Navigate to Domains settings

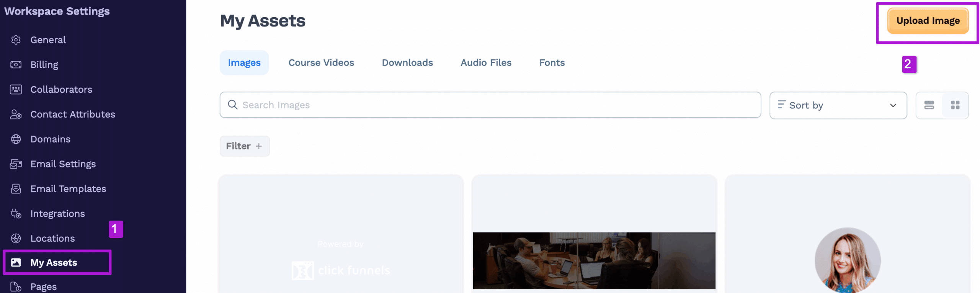[51, 139]
